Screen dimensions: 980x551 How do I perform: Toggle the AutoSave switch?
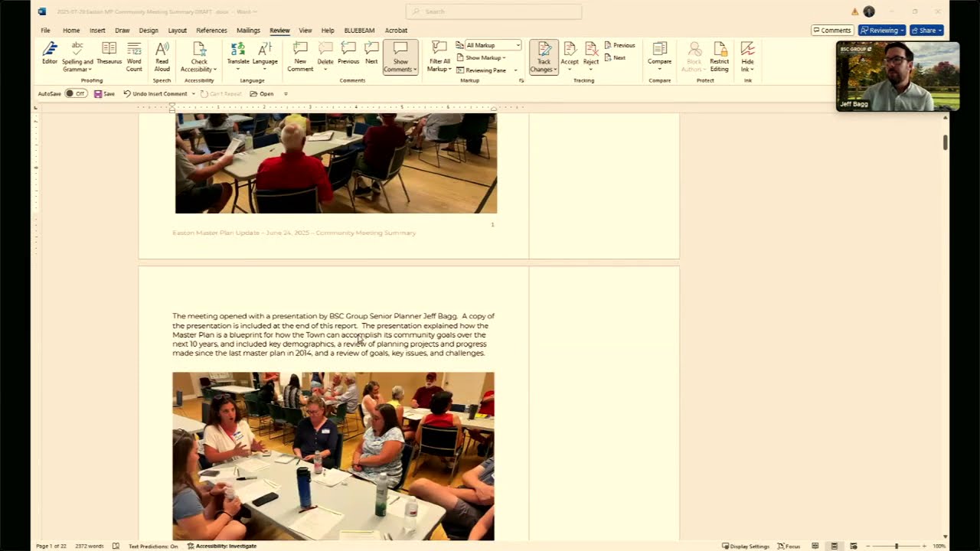point(75,93)
